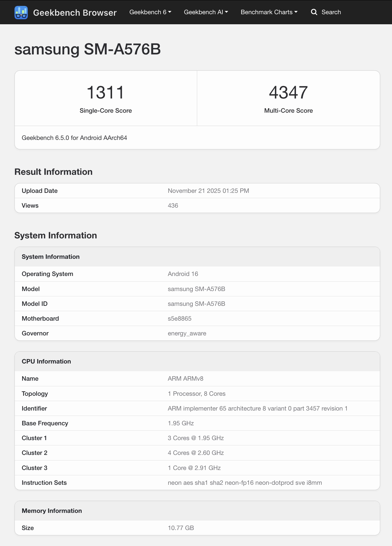Click the search magnifier icon
Viewport: 392px width, 546px height.
(x=314, y=12)
